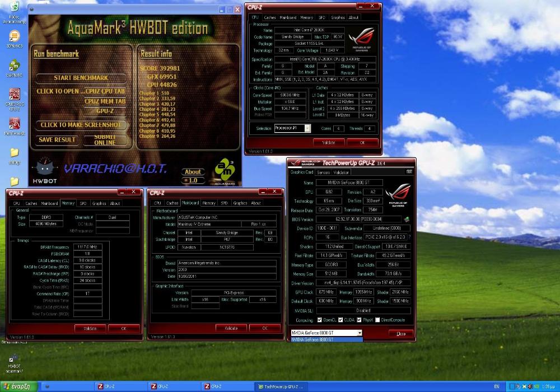
Task: Click Validate in the CPU-Z motherboard window
Action: pyautogui.click(x=231, y=328)
